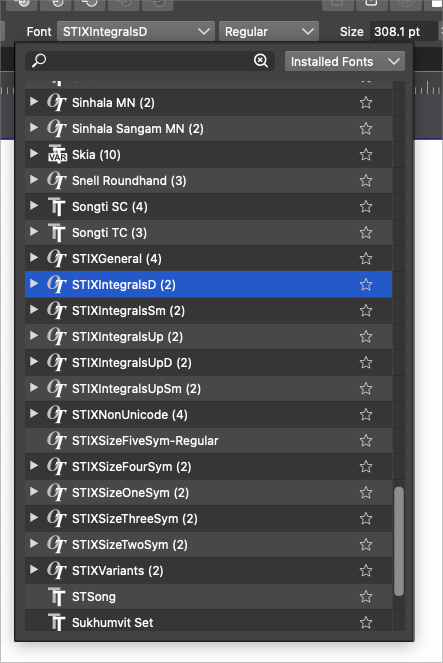Select the STSong font entry
Image resolution: width=443 pixels, height=663 pixels.
point(208,597)
